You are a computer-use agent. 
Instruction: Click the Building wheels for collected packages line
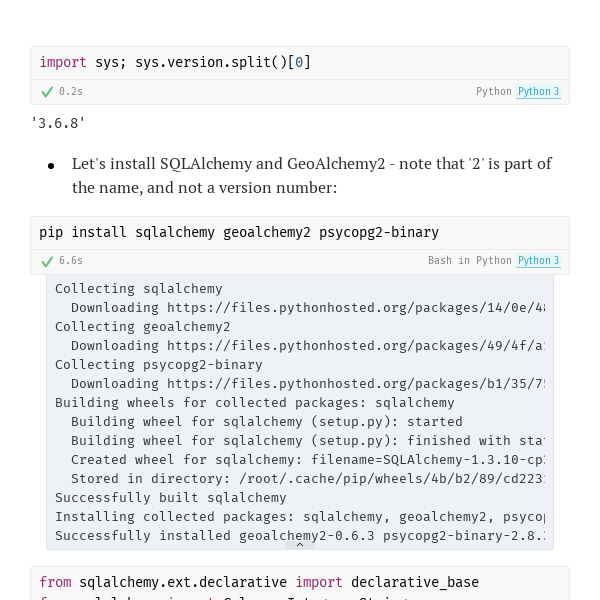point(255,403)
